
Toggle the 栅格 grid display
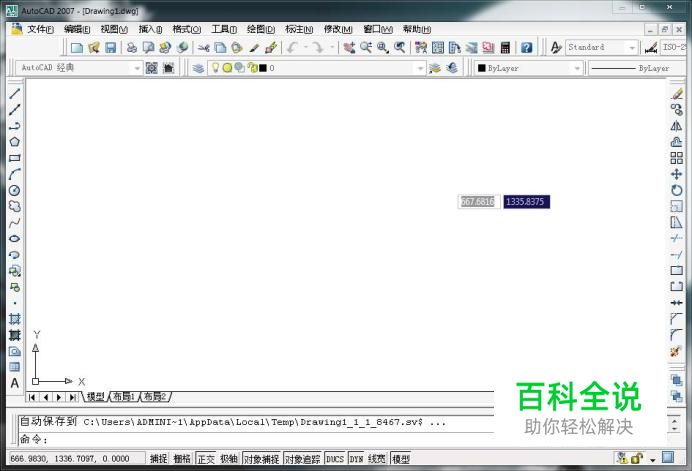[181, 459]
